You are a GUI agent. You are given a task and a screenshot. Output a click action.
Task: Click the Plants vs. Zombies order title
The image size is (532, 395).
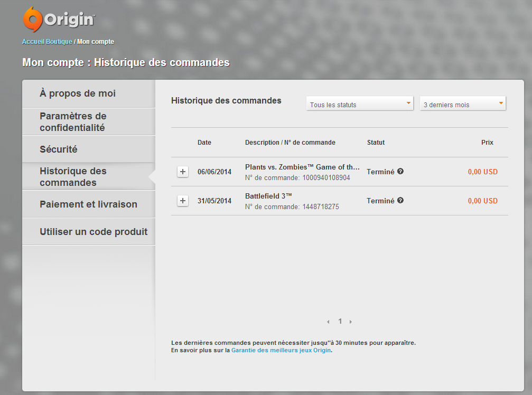302,167
